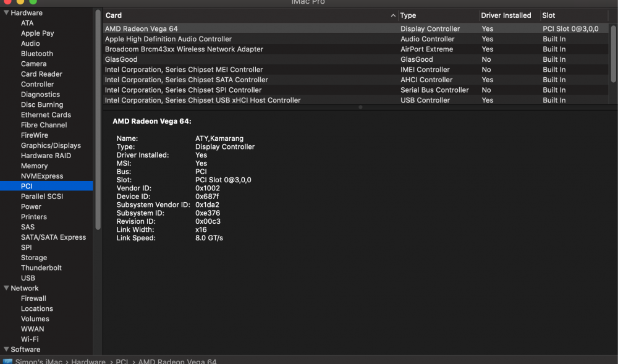The width and height of the screenshot is (618, 364).
Task: Select Volumes under Network
Action: click(x=35, y=319)
